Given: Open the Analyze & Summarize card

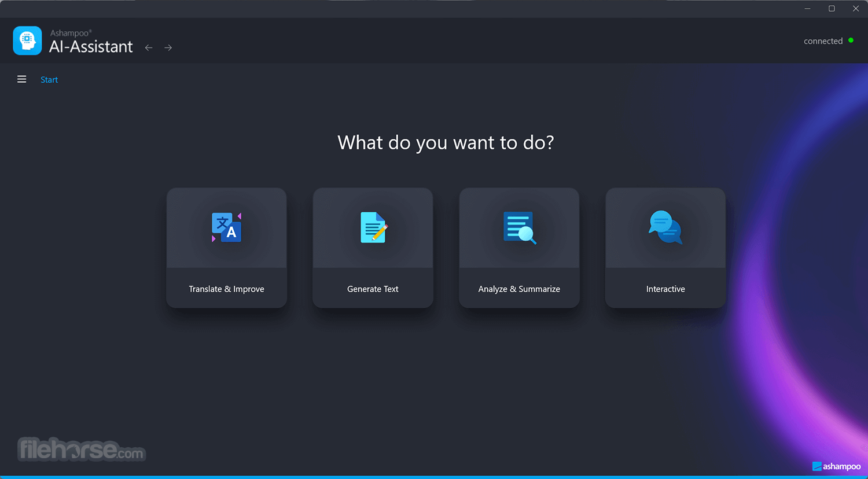Looking at the screenshot, I should click(519, 248).
